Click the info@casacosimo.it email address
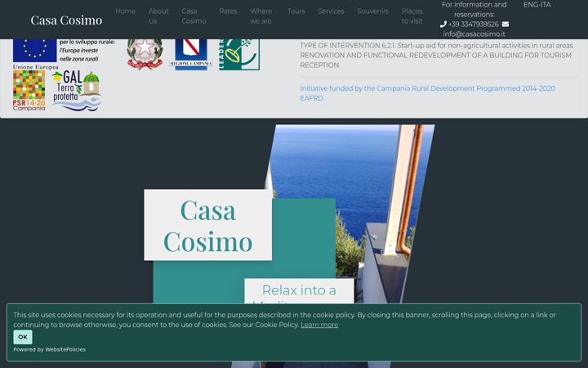Viewport: 588px width, 368px height. [474, 34]
